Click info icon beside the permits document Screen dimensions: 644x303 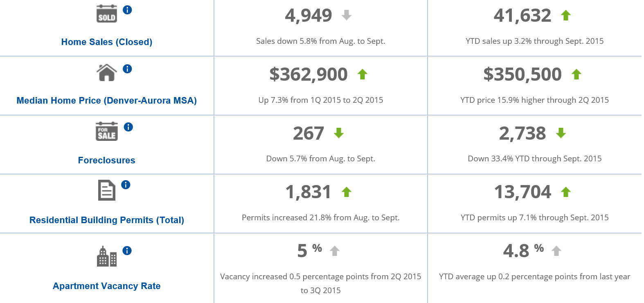pos(126,185)
